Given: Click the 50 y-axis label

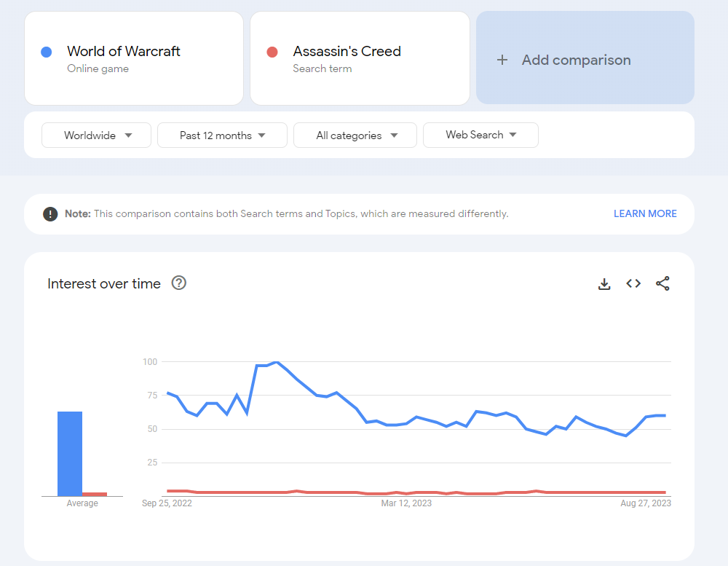Looking at the screenshot, I should point(152,429).
